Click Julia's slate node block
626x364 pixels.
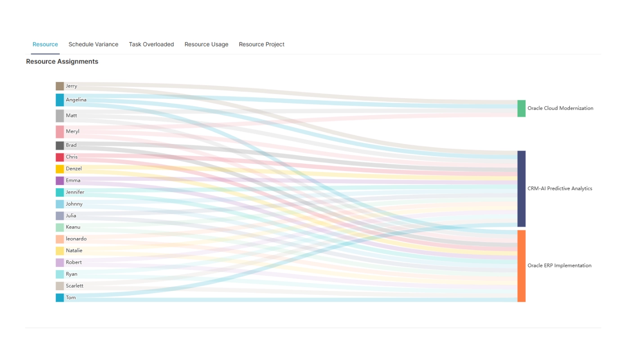click(60, 216)
